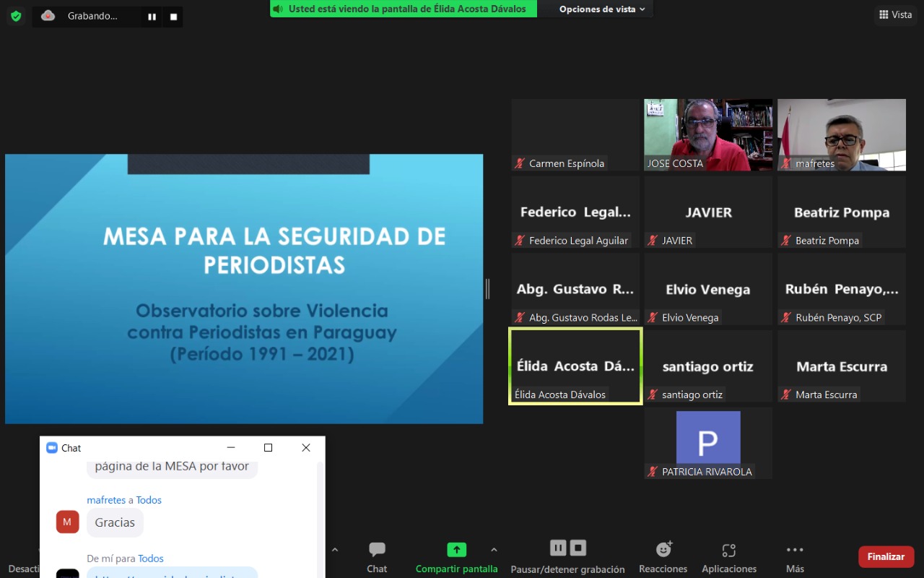Click the Todos link beside mafretes in chat
Viewport: 924px width, 578px height.
[149, 500]
